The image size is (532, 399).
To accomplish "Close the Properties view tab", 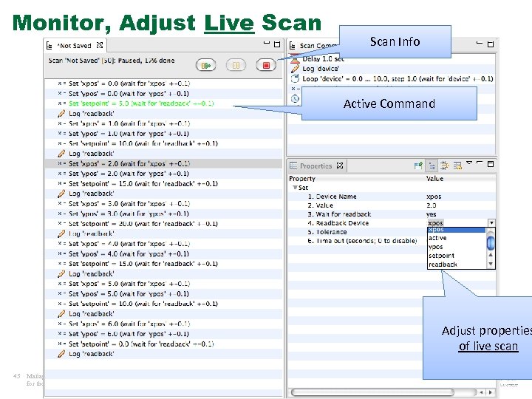I will tap(340, 166).
